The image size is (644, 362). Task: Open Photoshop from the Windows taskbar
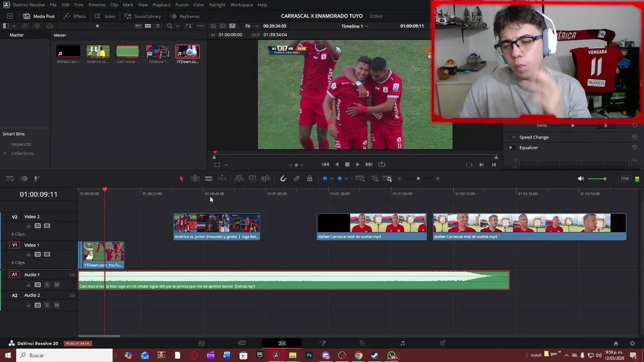(x=309, y=355)
